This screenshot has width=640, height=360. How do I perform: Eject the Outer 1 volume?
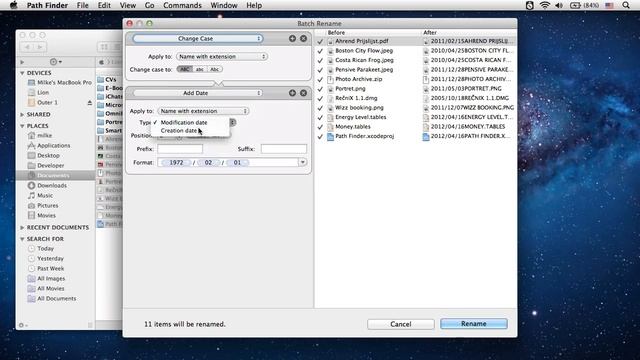[x=89, y=103]
